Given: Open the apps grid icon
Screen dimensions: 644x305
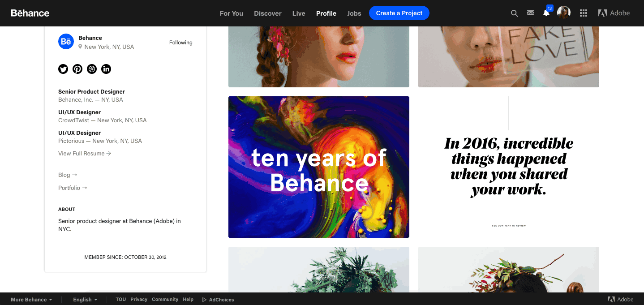Looking at the screenshot, I should pyautogui.click(x=584, y=13).
